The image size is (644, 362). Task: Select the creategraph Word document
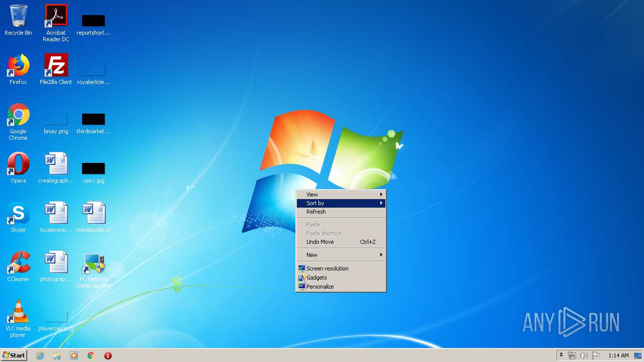[x=56, y=168]
